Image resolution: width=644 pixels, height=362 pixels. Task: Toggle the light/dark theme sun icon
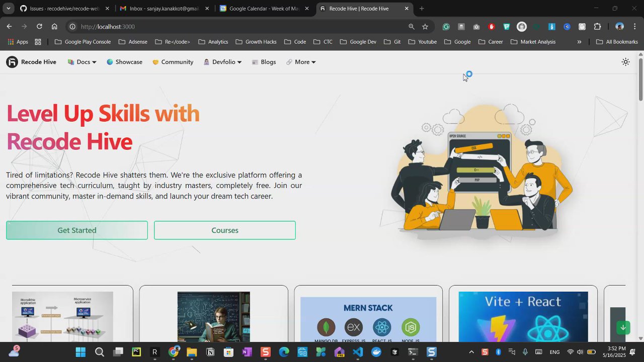click(625, 62)
